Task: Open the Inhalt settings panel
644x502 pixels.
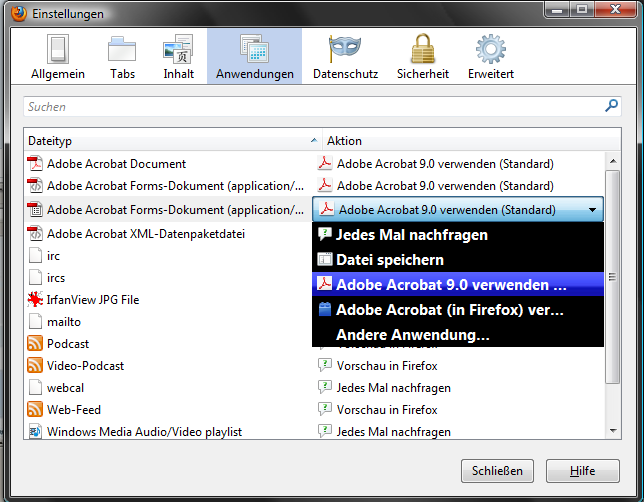Action: (x=178, y=57)
